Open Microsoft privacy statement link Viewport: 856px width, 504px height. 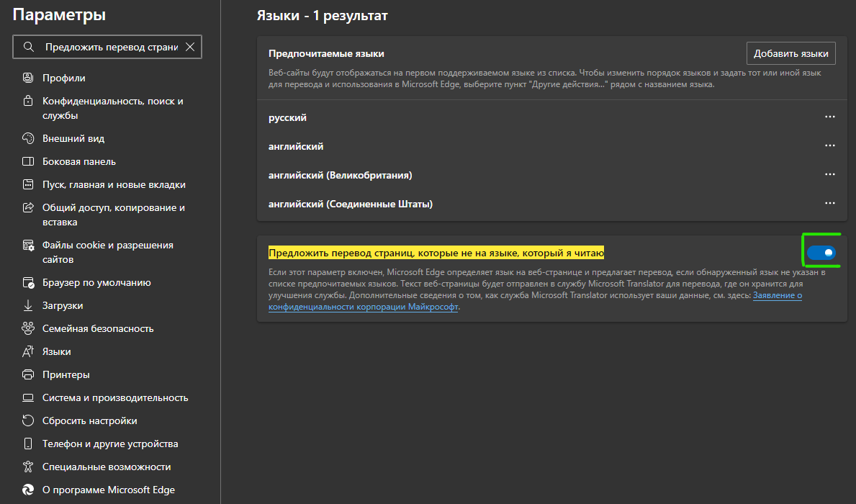click(x=778, y=296)
